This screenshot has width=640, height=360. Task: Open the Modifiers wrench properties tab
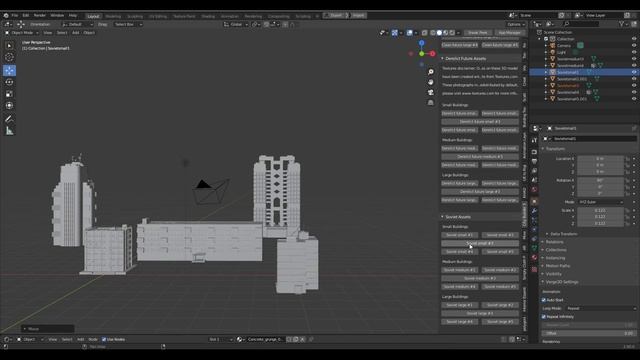tap(534, 211)
